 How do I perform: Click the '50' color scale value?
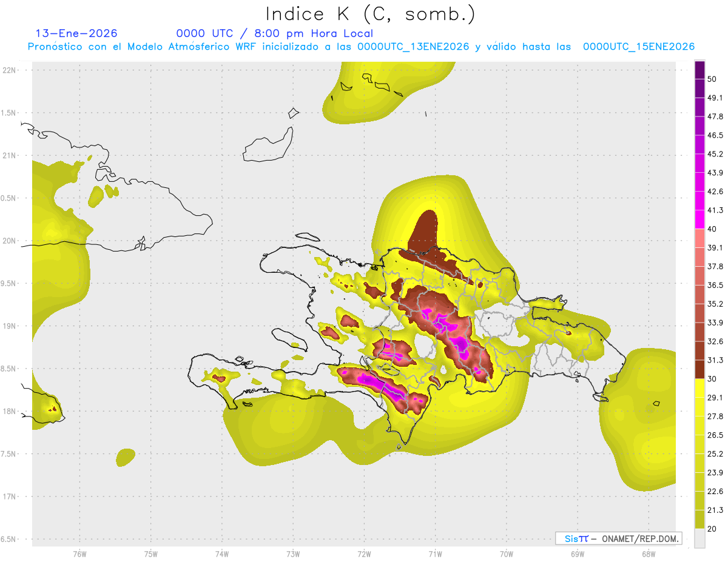coord(712,79)
